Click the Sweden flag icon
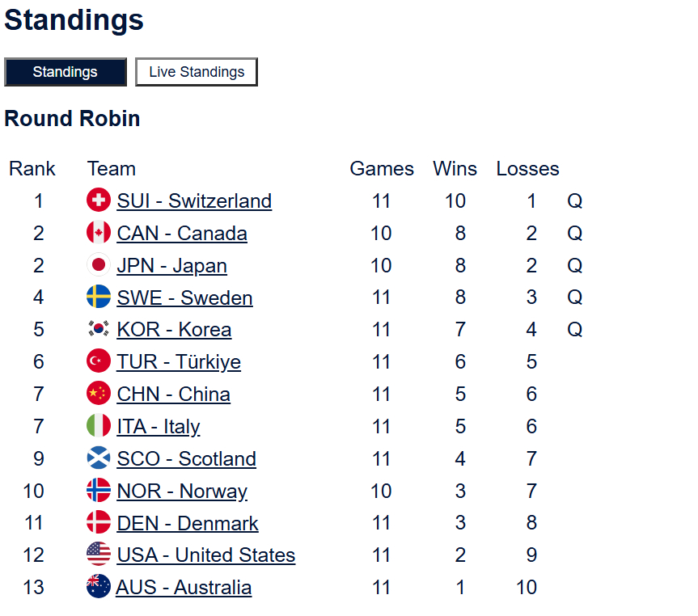 [99, 297]
